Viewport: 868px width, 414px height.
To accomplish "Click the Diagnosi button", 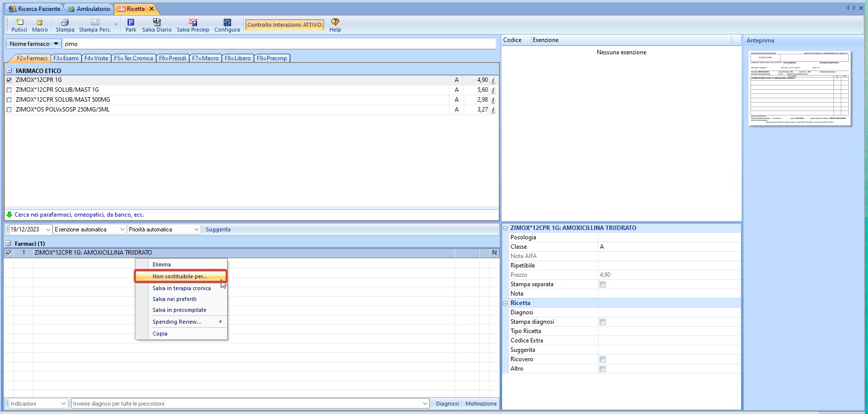I will [447, 404].
